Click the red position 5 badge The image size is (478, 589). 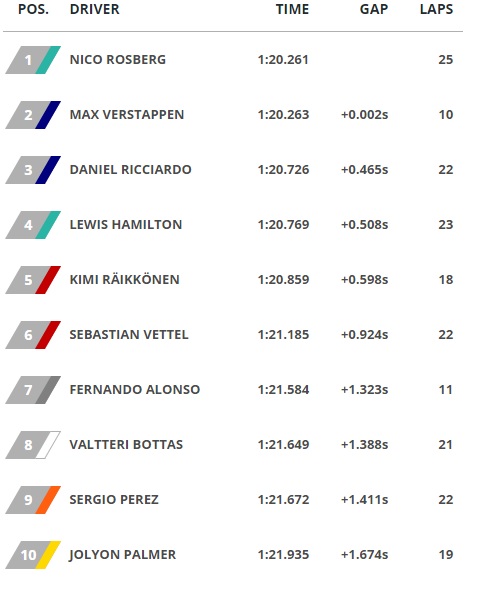[33, 280]
